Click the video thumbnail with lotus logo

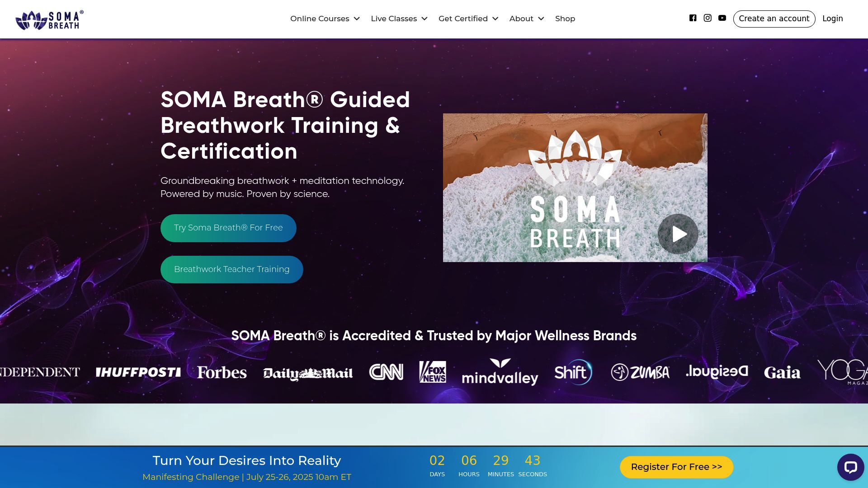[575, 188]
